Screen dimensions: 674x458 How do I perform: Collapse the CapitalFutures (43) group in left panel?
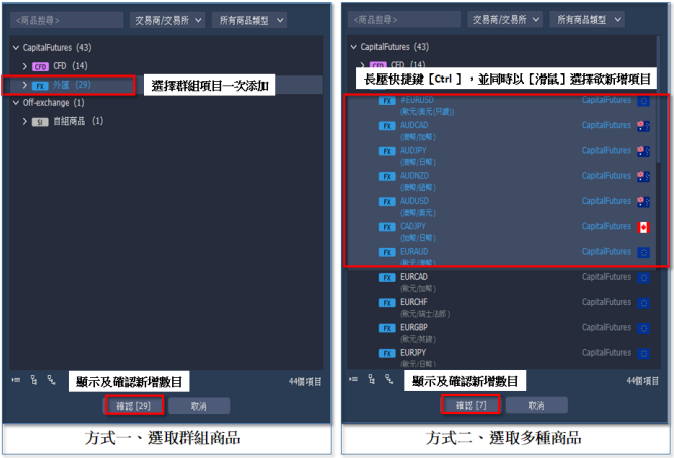coord(15,47)
